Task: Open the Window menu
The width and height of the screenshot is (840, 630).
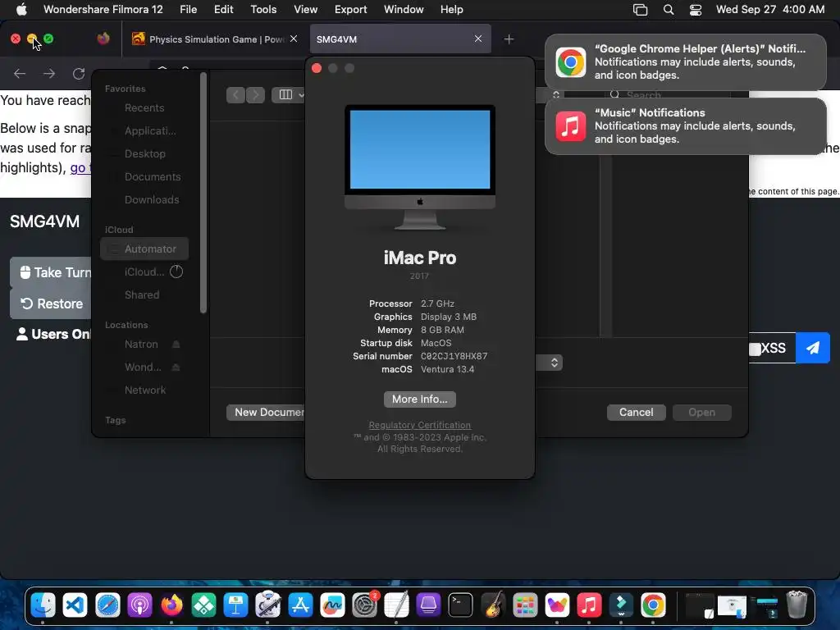Action: point(404,10)
